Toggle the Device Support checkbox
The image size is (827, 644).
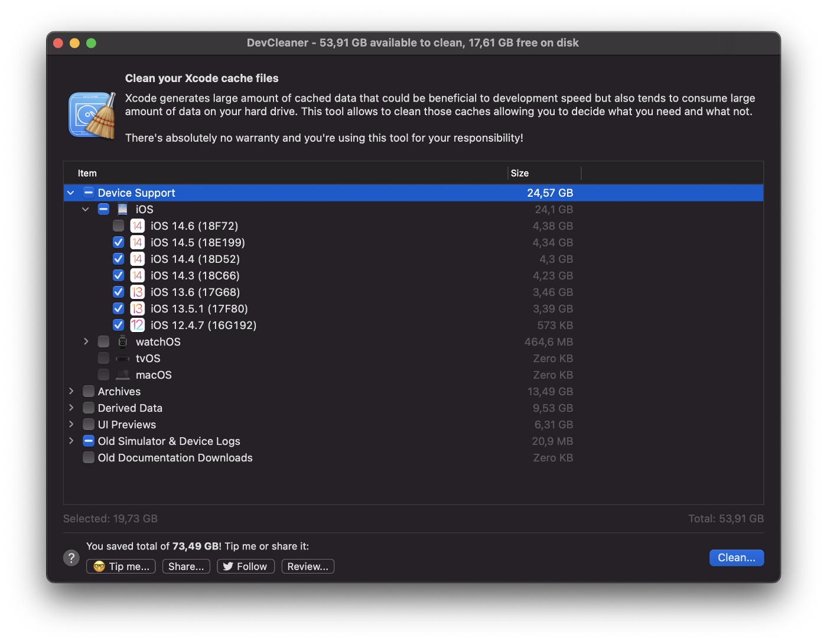click(89, 193)
